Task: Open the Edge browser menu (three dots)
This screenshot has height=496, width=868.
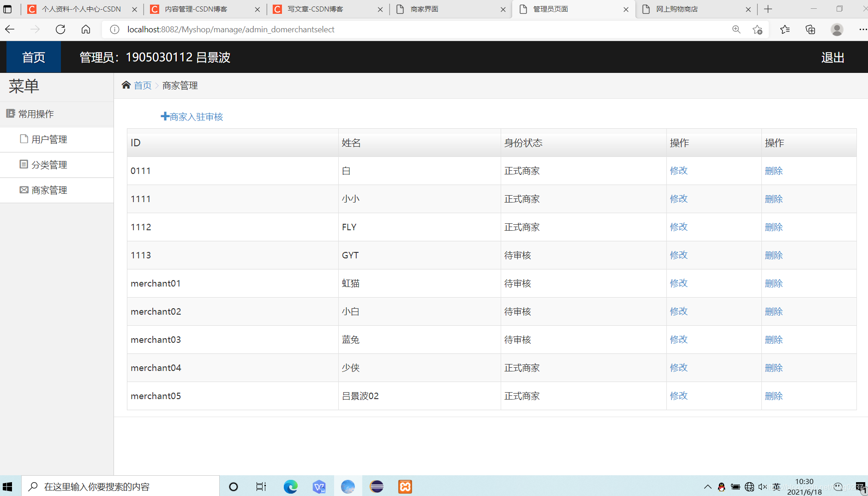Action: 863,29
